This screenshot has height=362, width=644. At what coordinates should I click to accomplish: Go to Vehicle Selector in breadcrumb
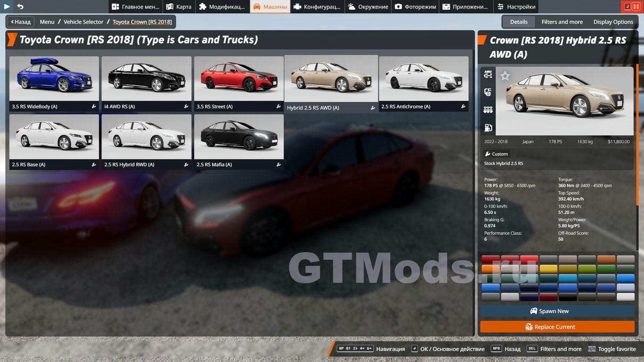(x=83, y=22)
